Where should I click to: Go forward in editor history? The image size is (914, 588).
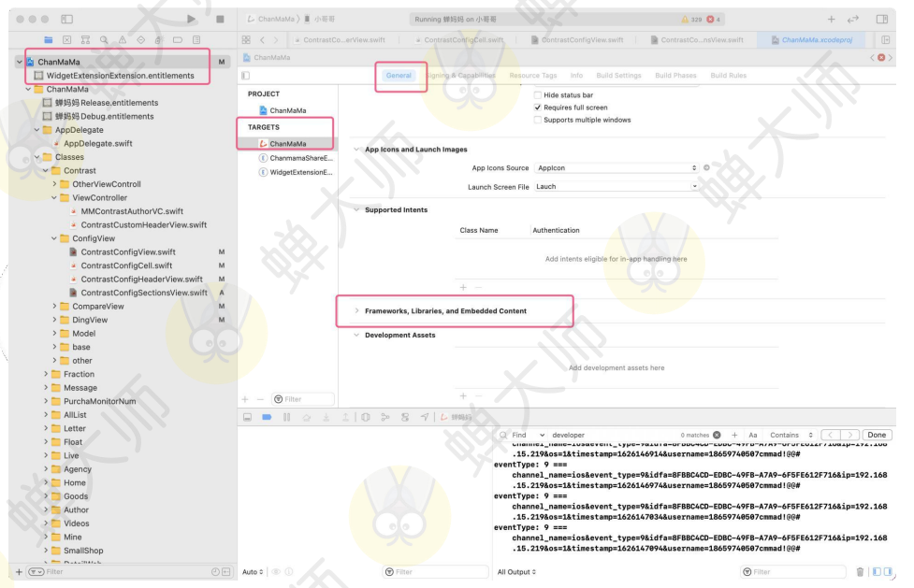tap(276, 40)
